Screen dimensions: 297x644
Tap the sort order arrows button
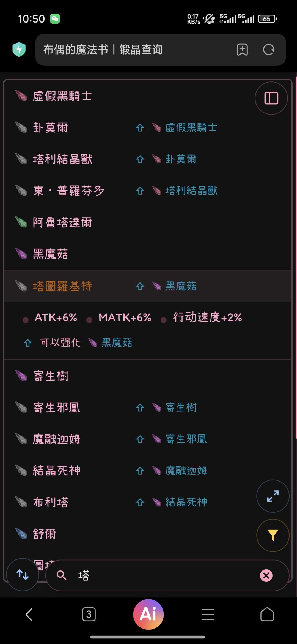click(x=23, y=575)
